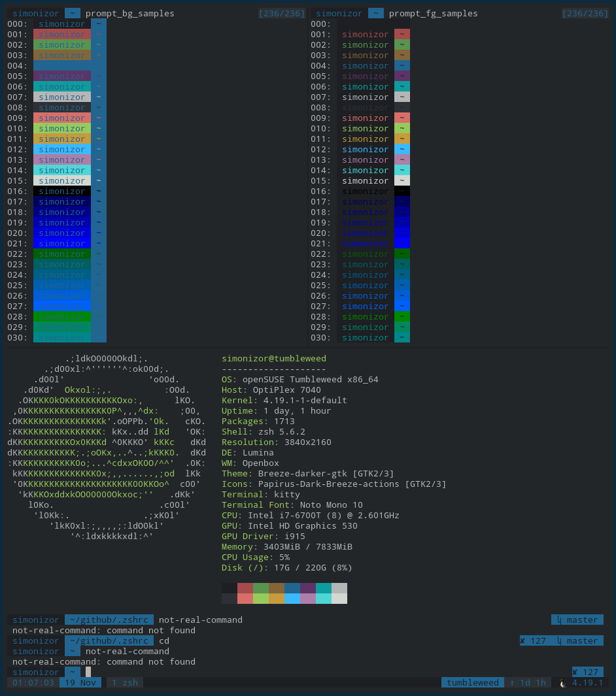This screenshot has height=696, width=616.
Task: Click row label '012:' in prompt_bg_samples pane
Action: click(x=17, y=150)
